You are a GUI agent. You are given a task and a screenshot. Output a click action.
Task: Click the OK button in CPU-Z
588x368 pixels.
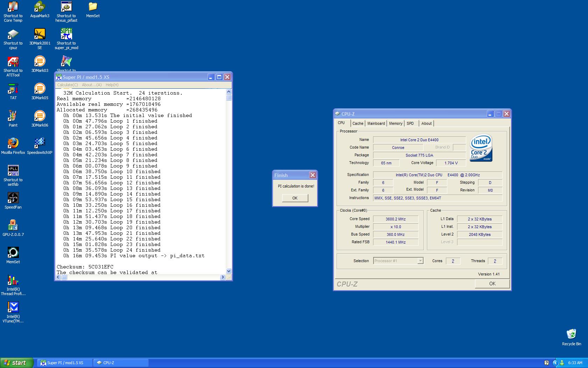[x=492, y=284]
